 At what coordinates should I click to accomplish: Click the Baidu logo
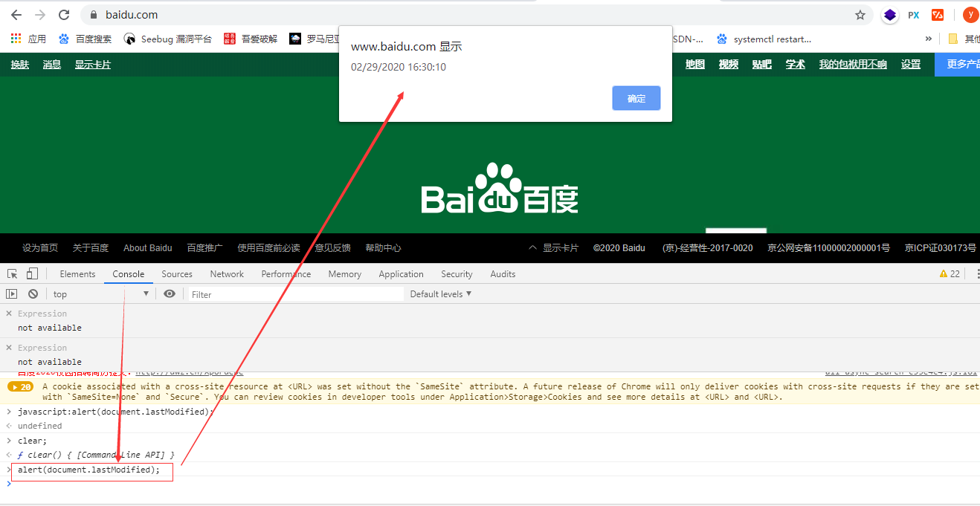pyautogui.click(x=500, y=189)
